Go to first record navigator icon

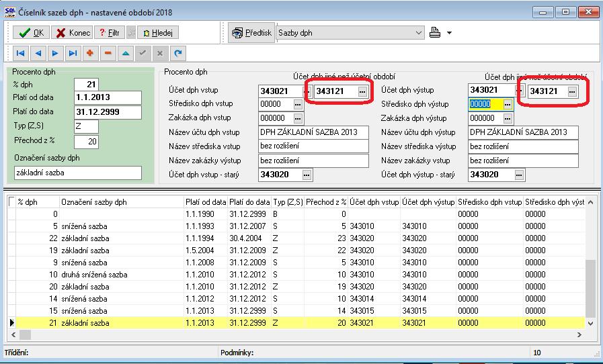click(20, 53)
